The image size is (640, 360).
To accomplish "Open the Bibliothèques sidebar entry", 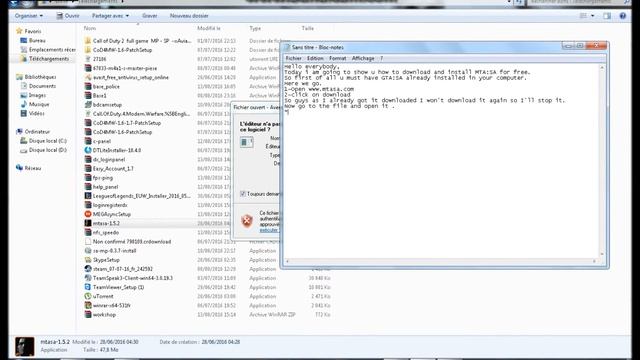I will click(40, 77).
